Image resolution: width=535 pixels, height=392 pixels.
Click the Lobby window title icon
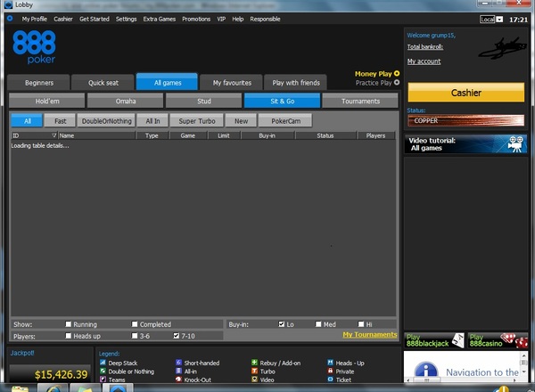click(x=9, y=4)
